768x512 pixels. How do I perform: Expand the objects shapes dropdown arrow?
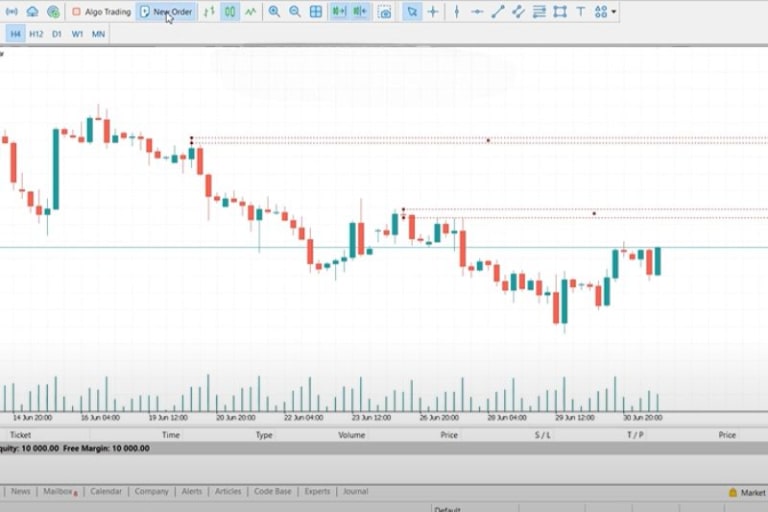coord(614,13)
